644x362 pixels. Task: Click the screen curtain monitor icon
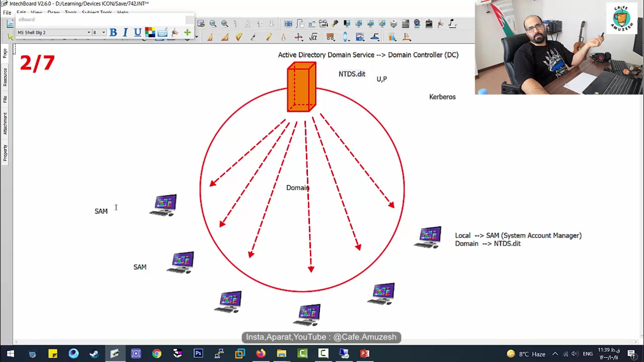pos(347,23)
